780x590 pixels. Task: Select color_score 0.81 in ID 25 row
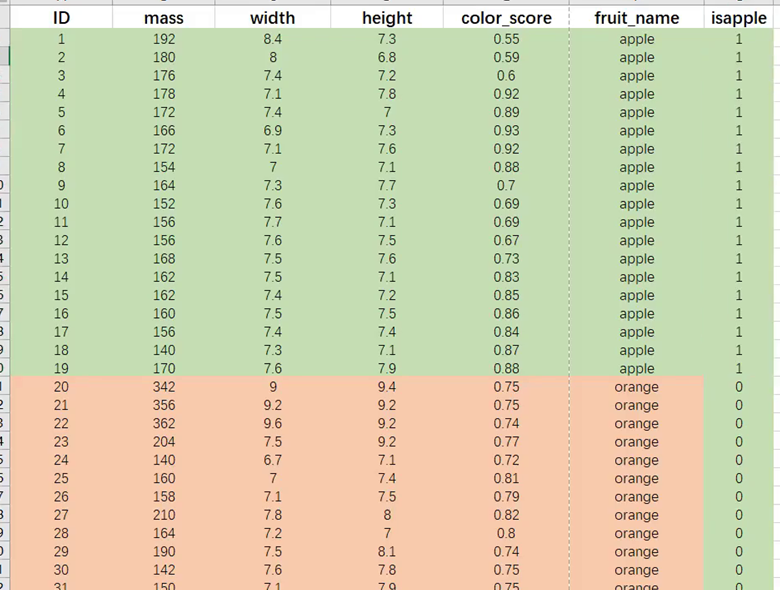pyautogui.click(x=506, y=479)
